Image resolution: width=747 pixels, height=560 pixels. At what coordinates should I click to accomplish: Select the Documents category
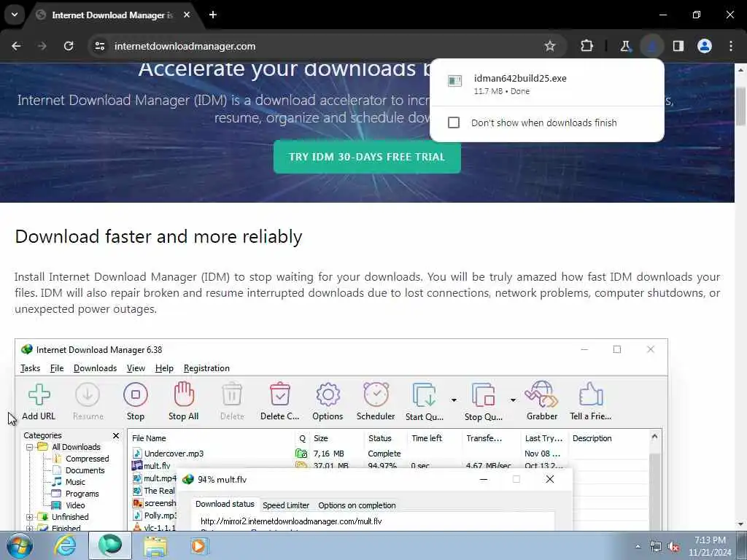tap(85, 470)
